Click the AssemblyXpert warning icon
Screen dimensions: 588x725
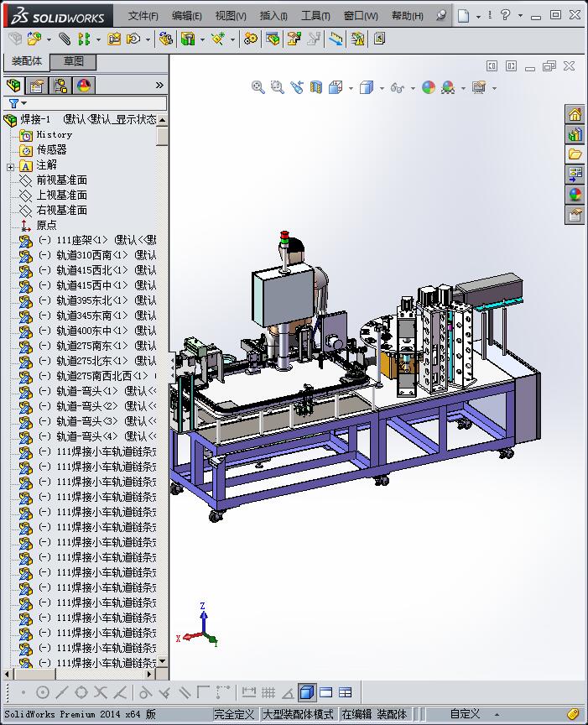[357, 39]
